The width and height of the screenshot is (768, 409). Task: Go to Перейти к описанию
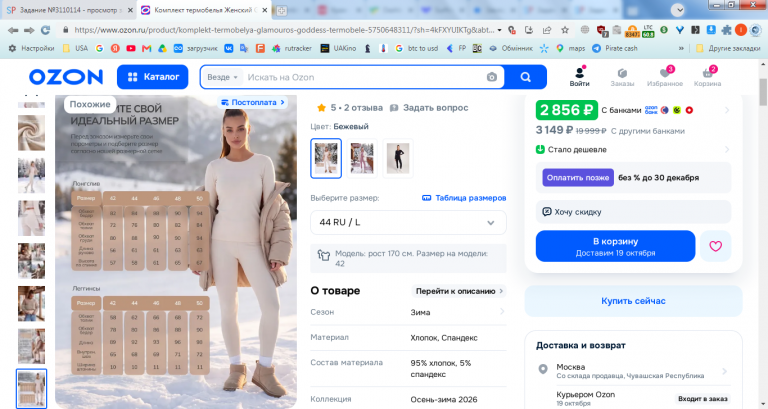click(x=459, y=291)
